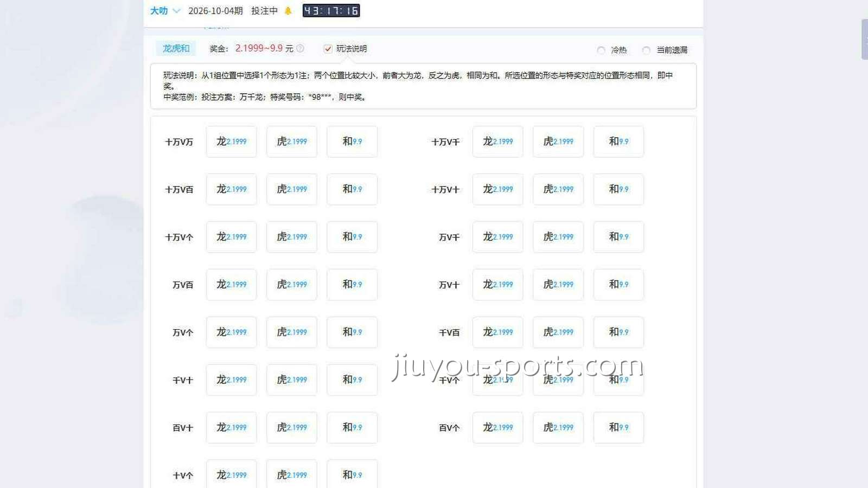Bet 龙 for 十V个
The image size is (868, 488).
click(231, 474)
